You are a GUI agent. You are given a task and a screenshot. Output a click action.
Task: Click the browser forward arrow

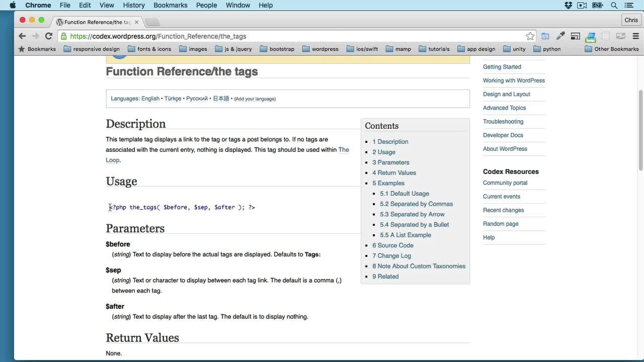tap(35, 36)
